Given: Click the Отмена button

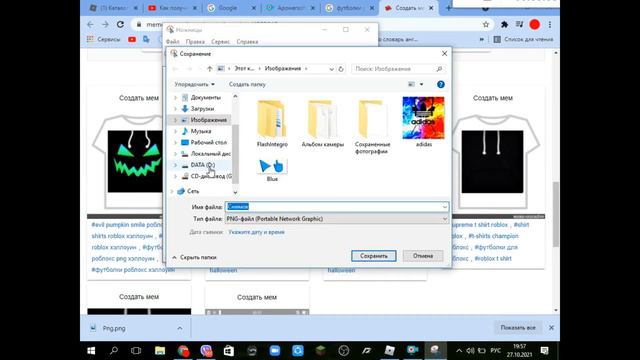Looking at the screenshot, I should 423,256.
